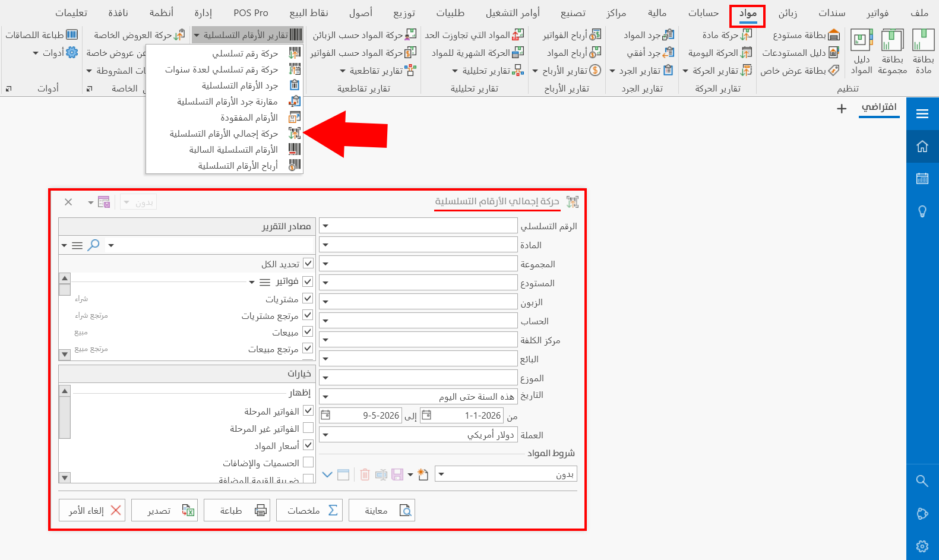Open المواد التي تجاوزت الحد report
This screenshot has height=560, width=939.
[x=475, y=35]
